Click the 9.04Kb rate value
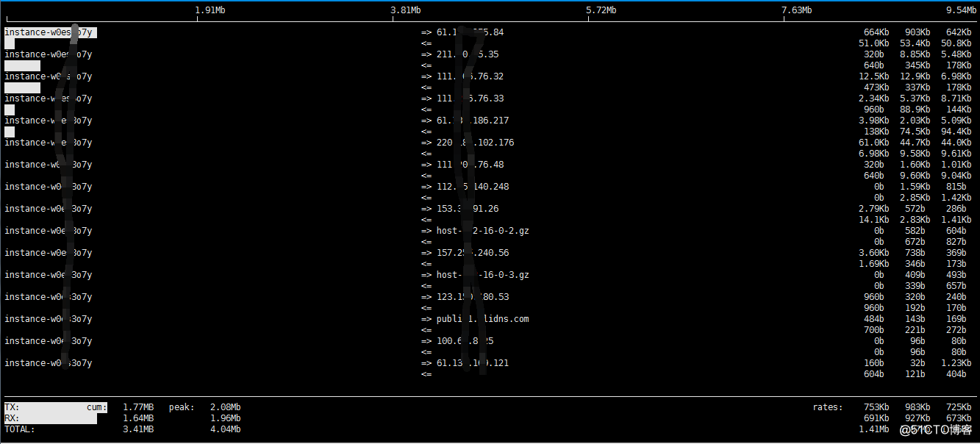This screenshot has width=980, height=444. (x=956, y=176)
